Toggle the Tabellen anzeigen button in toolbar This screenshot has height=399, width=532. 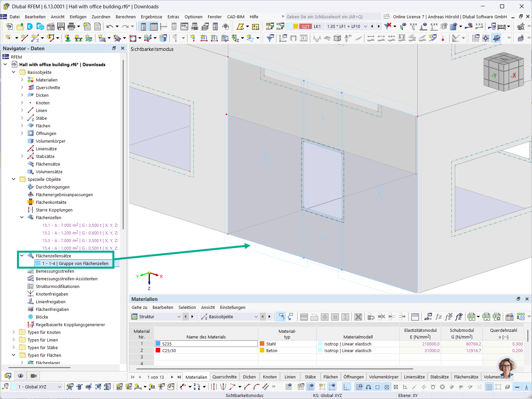[x=154, y=26]
